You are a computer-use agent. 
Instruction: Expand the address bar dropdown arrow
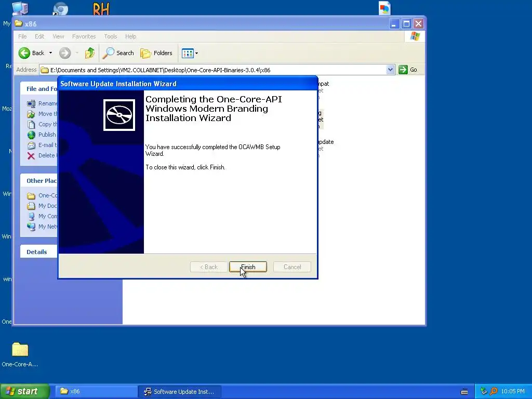click(390, 70)
